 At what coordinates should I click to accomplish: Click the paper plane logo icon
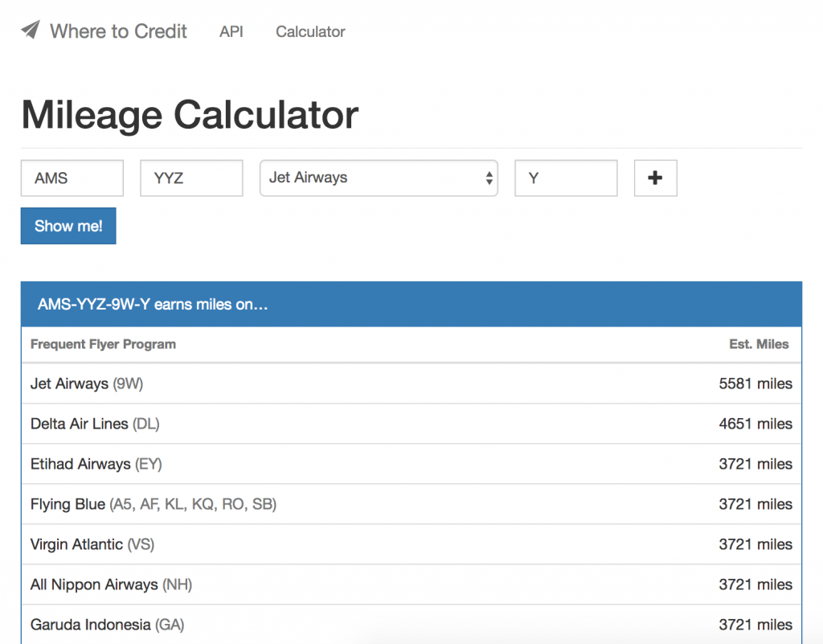(x=31, y=30)
